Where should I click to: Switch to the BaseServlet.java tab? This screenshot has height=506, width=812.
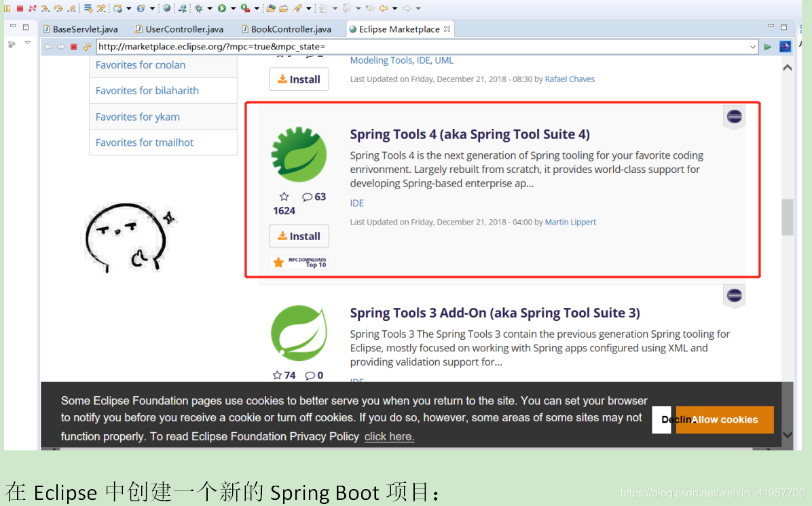tap(81, 29)
